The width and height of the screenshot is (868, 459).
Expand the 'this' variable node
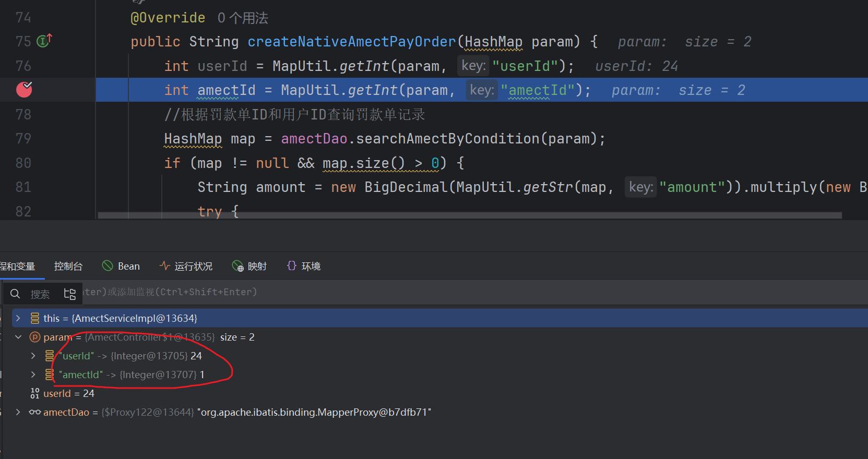point(18,318)
